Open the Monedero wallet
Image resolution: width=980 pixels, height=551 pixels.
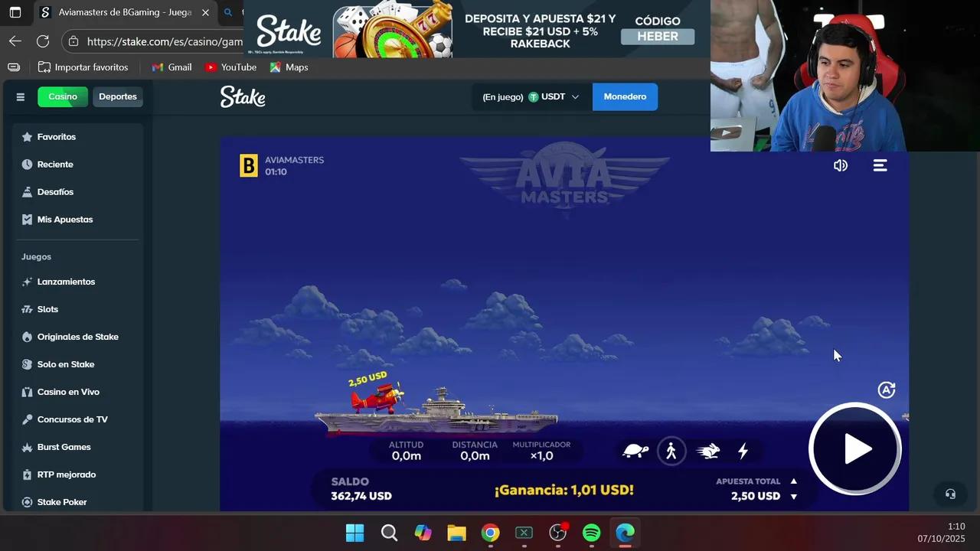point(625,97)
